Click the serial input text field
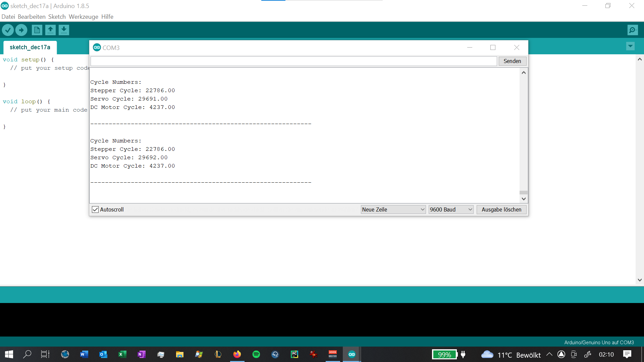644x362 pixels. click(x=293, y=61)
